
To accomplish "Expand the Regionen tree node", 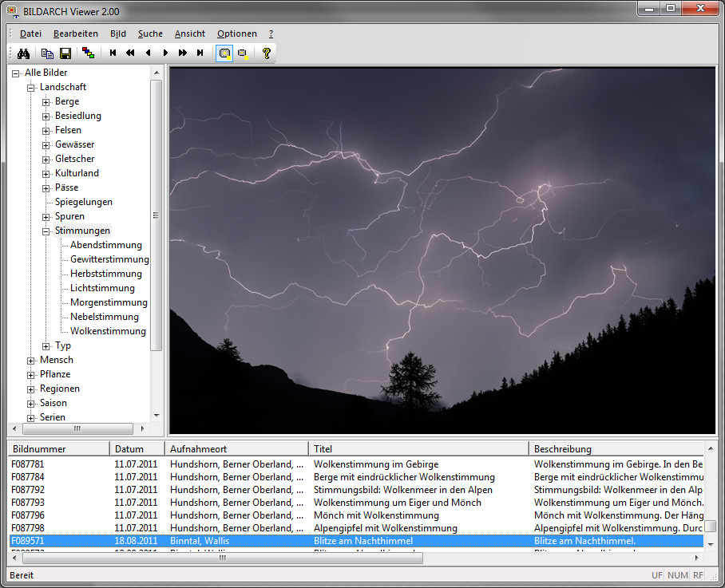I will click(31, 389).
